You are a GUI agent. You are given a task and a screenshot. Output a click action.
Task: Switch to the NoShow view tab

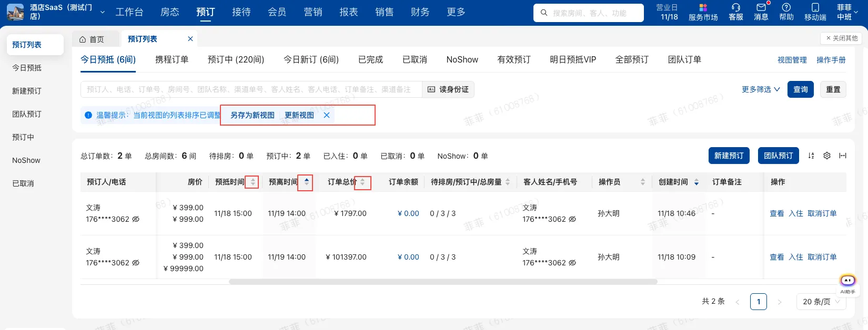click(x=462, y=60)
